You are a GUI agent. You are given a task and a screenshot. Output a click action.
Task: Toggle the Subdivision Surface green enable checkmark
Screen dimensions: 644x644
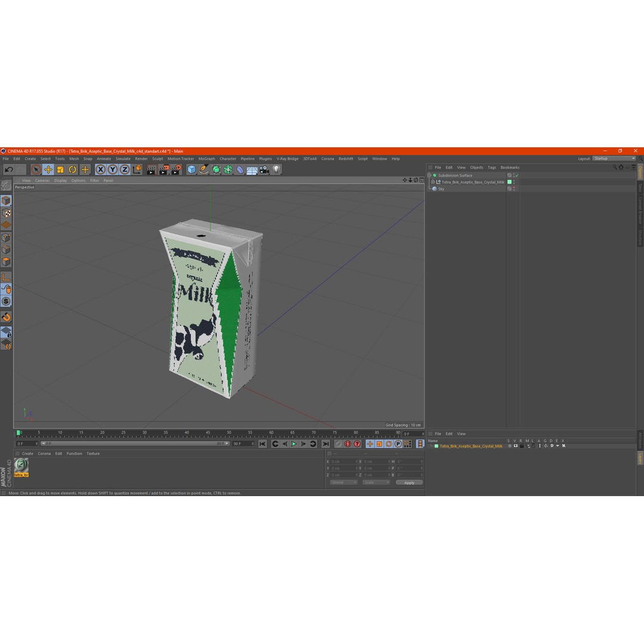[x=517, y=175]
